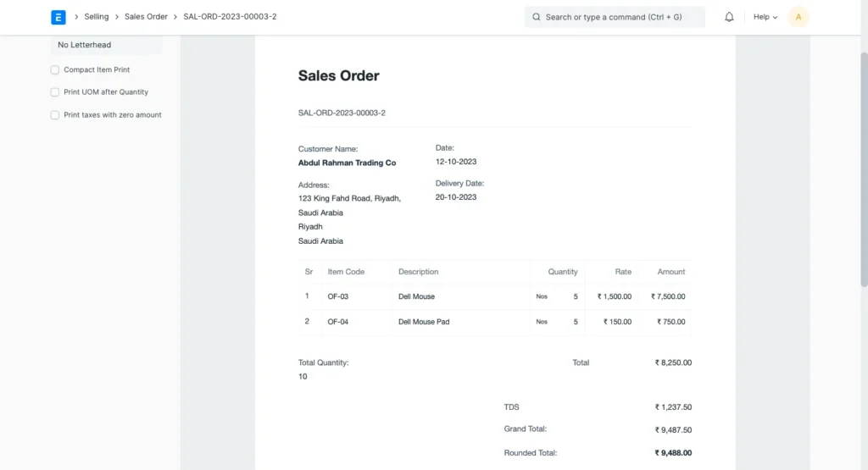The width and height of the screenshot is (868, 470).
Task: Click the Dell Mouse item row
Action: [494, 296]
